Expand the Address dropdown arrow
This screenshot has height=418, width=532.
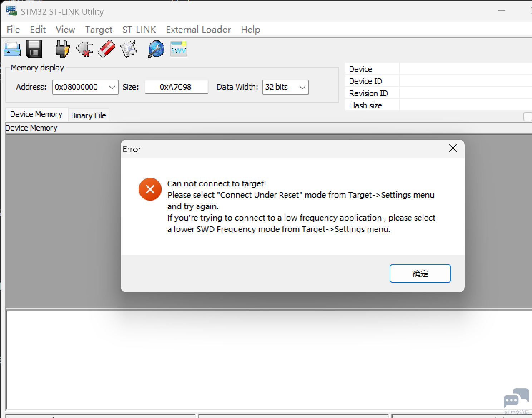pos(112,87)
